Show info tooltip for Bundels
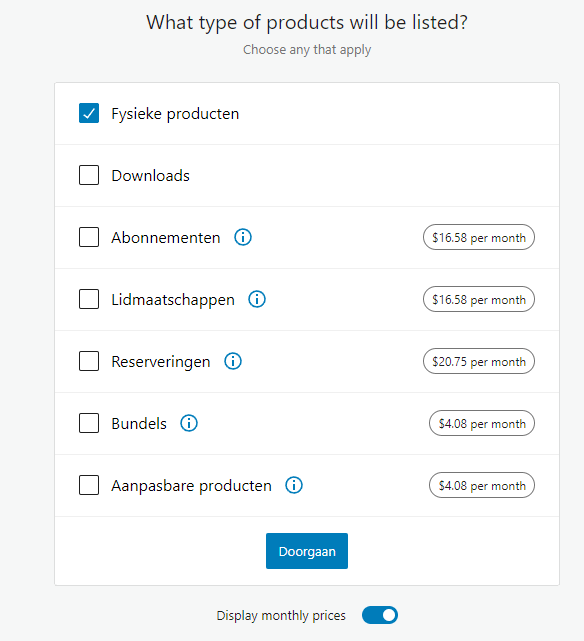 [189, 423]
